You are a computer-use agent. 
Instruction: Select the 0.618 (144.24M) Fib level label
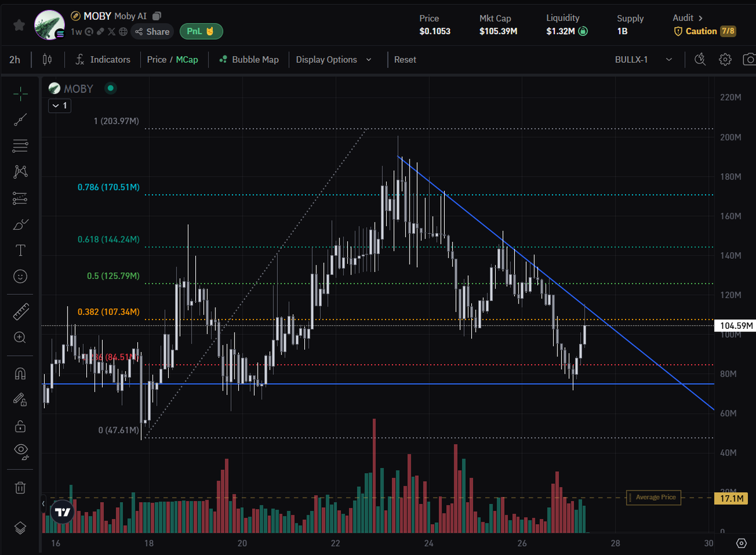[108, 239]
